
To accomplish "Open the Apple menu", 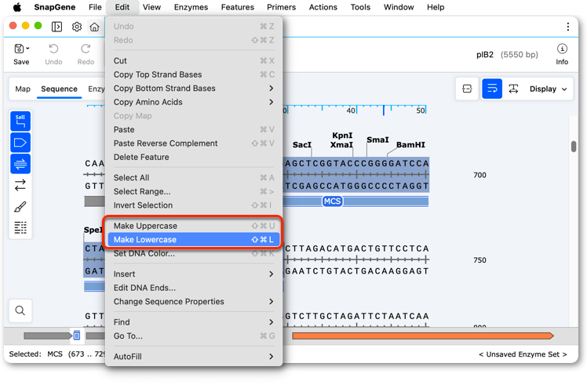I will point(16,7).
